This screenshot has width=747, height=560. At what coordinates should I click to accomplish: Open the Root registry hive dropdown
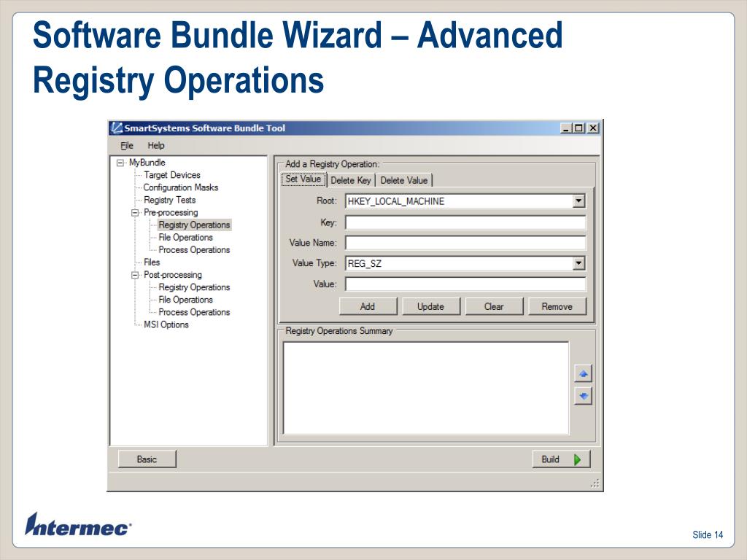click(578, 201)
